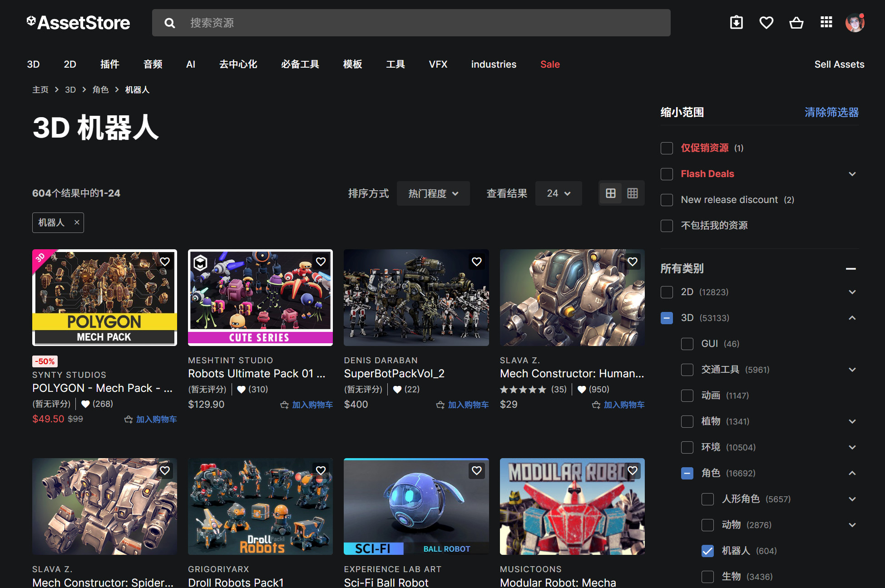The height and width of the screenshot is (588, 885).
Task: Add SuperBotPackVol_2 to cart
Action: (462, 405)
